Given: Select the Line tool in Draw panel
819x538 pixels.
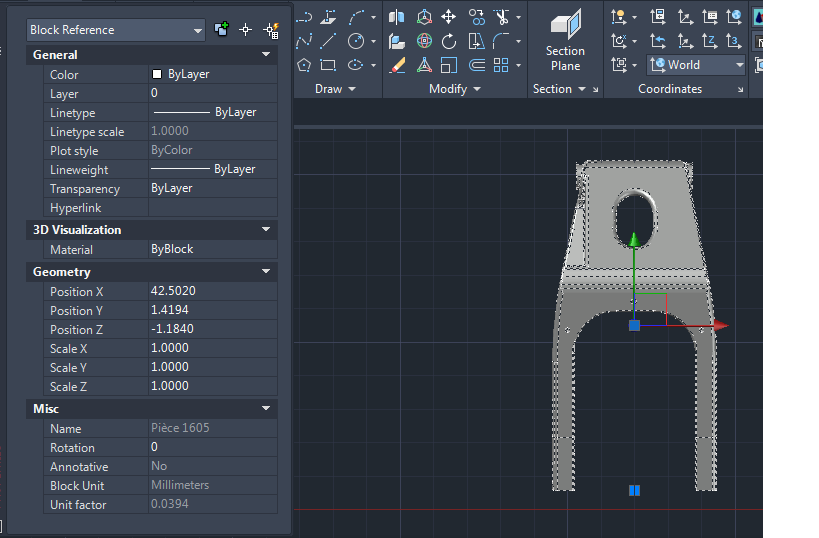Looking at the screenshot, I should pyautogui.click(x=329, y=40).
